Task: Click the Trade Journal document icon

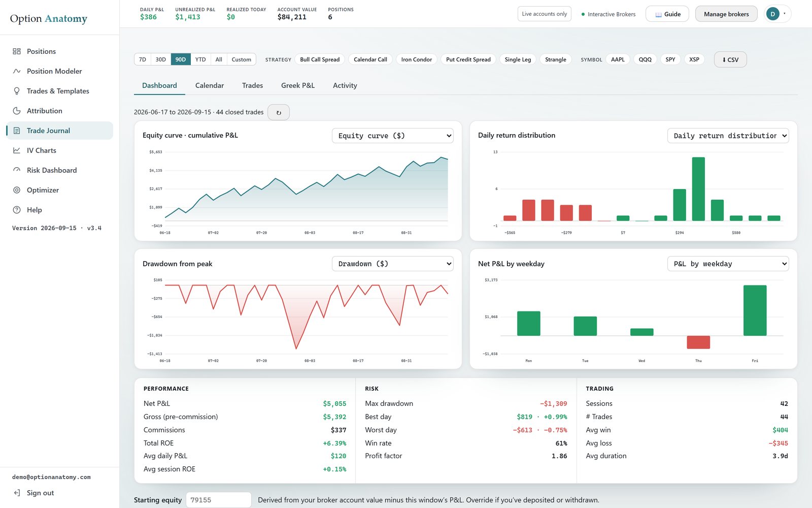Action: (x=17, y=131)
